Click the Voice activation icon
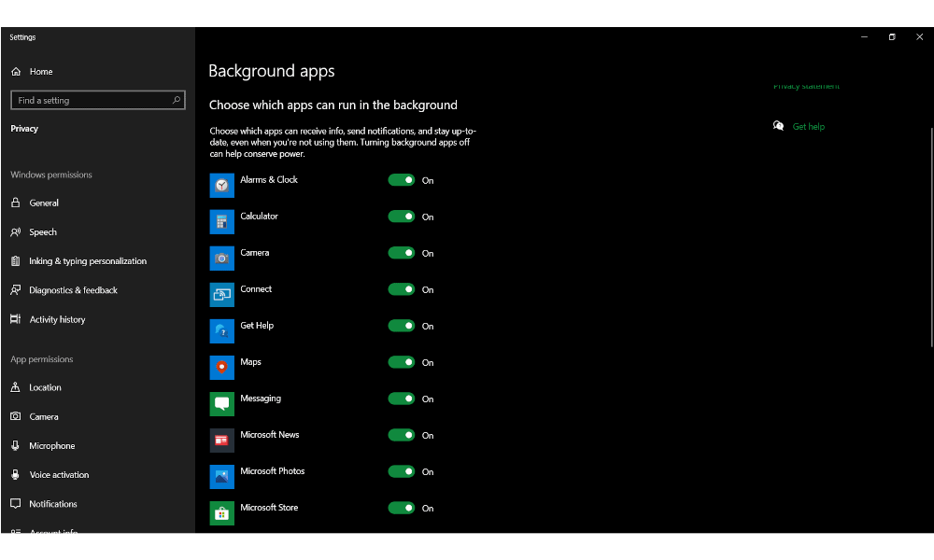This screenshot has width=934, height=560. (x=16, y=474)
